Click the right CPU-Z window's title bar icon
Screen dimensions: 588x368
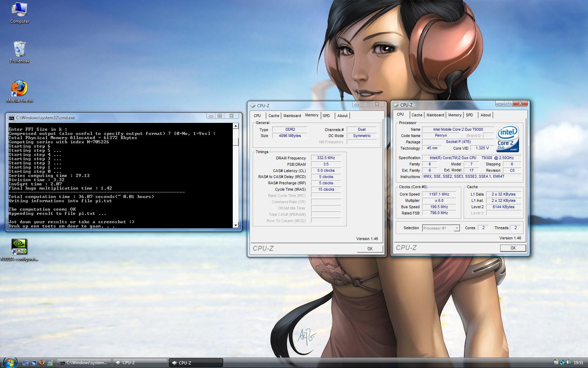[x=396, y=105]
